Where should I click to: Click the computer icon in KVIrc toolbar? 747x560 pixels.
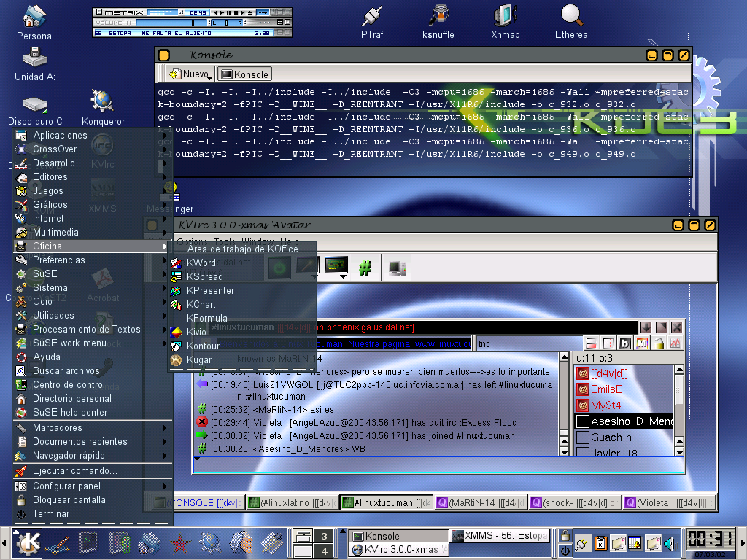click(x=397, y=268)
